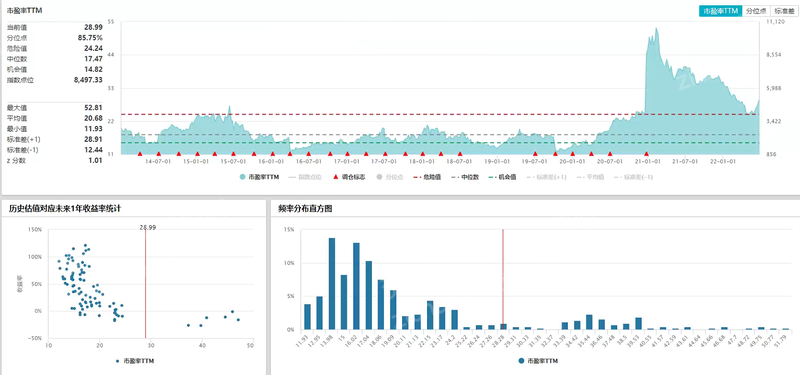Click the histogram bar labeled 22.15
The height and width of the screenshot is (375, 800).
(x=430, y=315)
